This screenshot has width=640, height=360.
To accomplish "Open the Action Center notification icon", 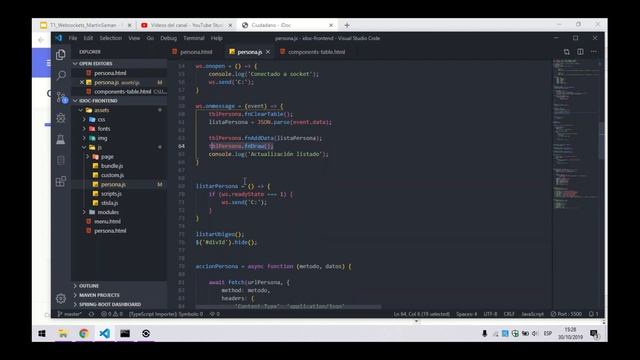I will [594, 334].
